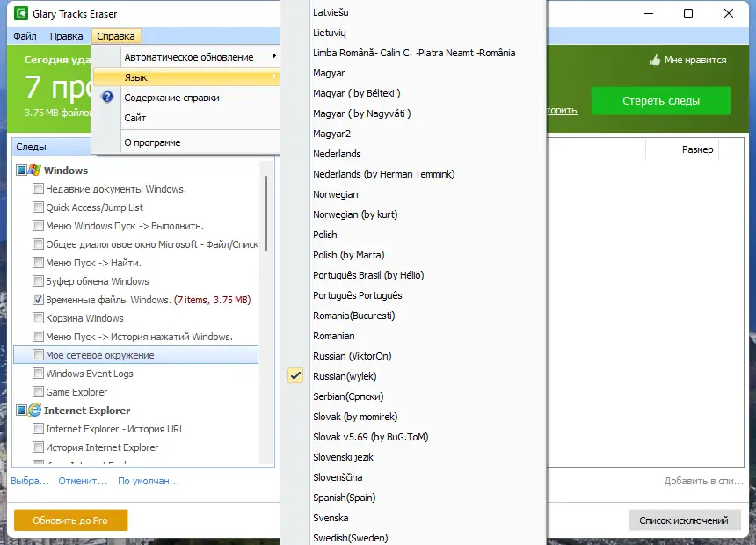This screenshot has height=545, width=756.
Task: Check Меню Windows Пуск -> Выполнить
Action: tap(38, 225)
